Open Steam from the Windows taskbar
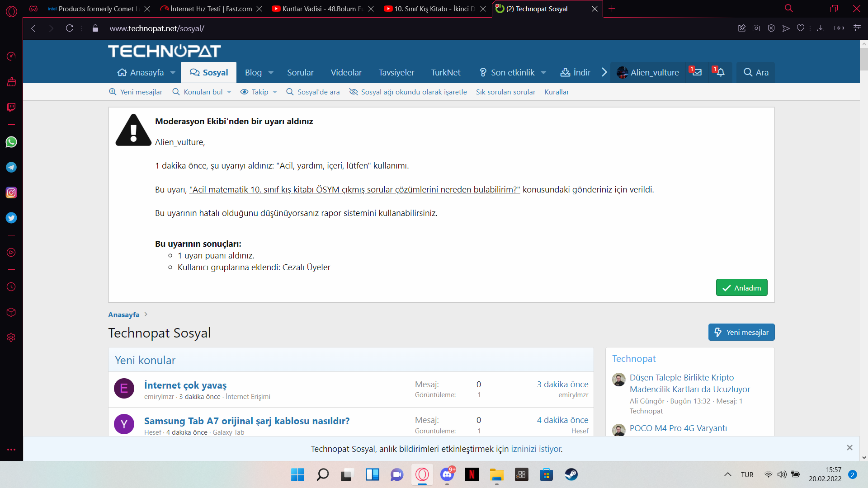 pos(571,474)
